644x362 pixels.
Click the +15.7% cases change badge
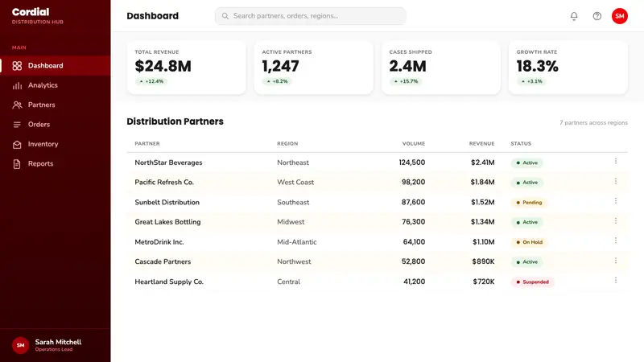tap(406, 81)
